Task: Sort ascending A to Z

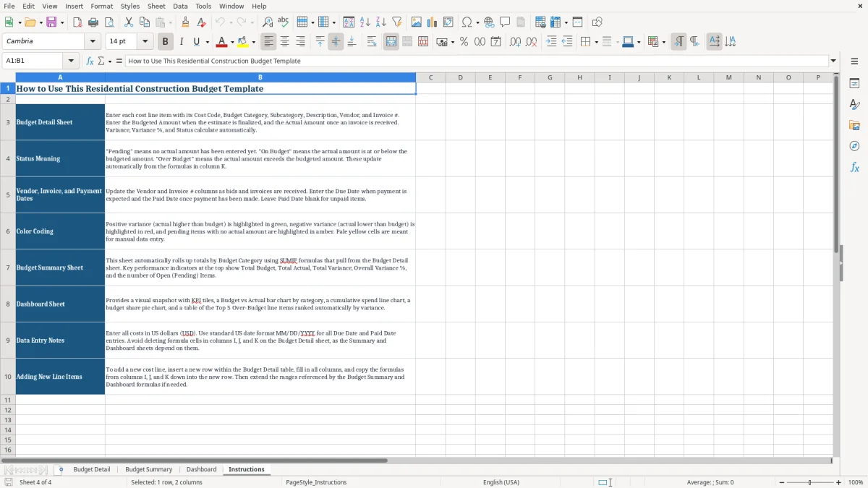Action: pos(365,22)
